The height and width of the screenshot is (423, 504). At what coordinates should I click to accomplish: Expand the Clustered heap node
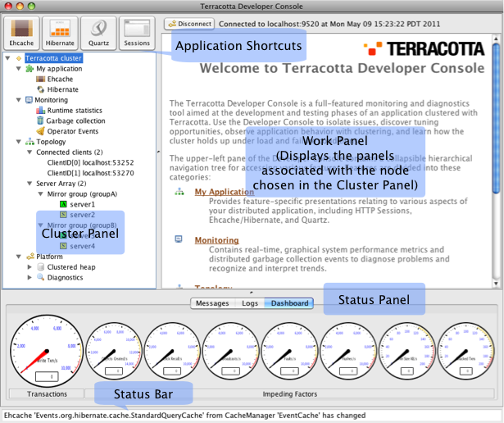pyautogui.click(x=30, y=266)
